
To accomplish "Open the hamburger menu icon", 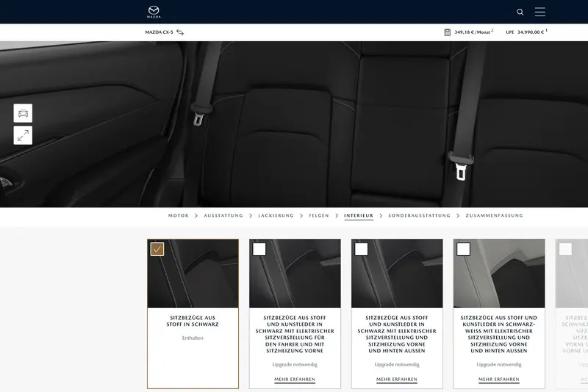I will point(539,12).
